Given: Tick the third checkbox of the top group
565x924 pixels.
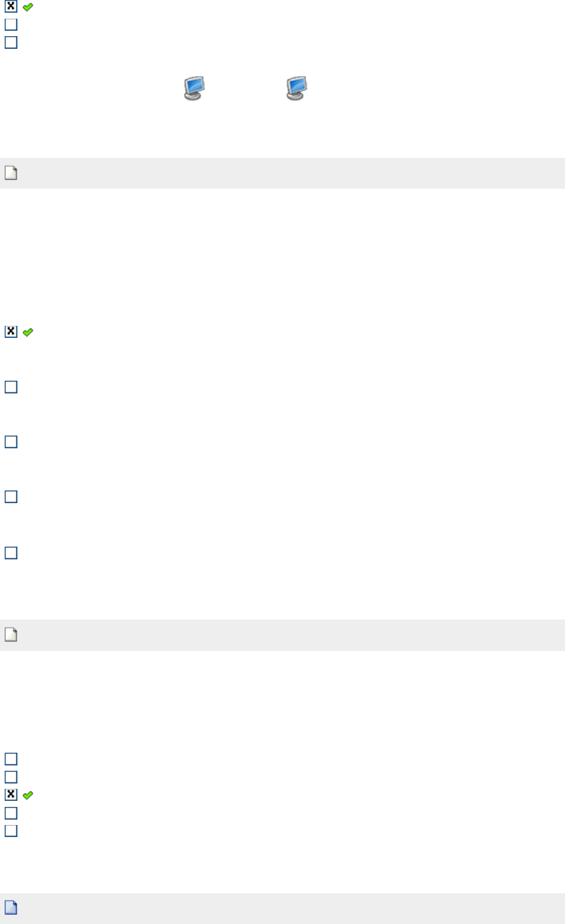Looking at the screenshot, I should pos(11,43).
